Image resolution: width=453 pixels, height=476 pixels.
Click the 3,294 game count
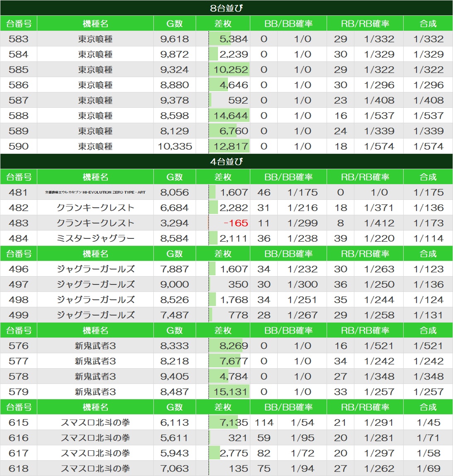175,223
